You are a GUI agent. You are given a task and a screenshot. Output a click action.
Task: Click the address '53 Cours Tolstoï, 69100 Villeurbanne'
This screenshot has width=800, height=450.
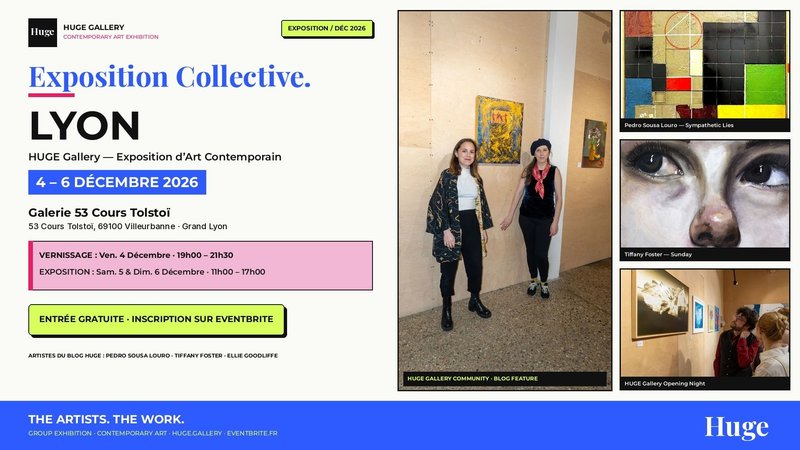pos(101,226)
